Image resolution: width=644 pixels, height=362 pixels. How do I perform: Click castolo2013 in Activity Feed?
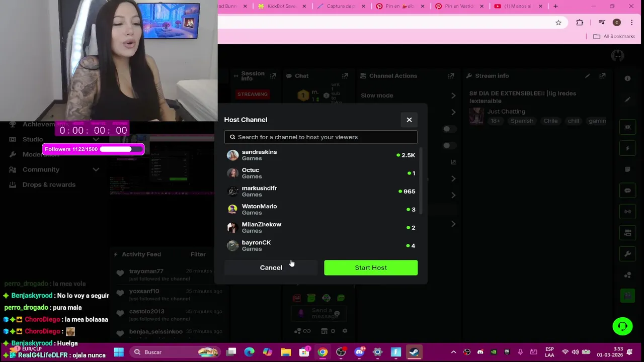pyautogui.click(x=146, y=312)
